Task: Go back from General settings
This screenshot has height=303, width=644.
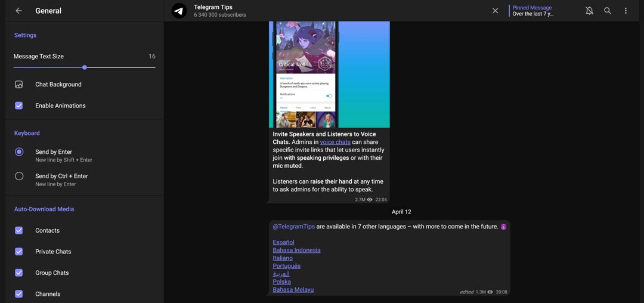Action: [18, 11]
